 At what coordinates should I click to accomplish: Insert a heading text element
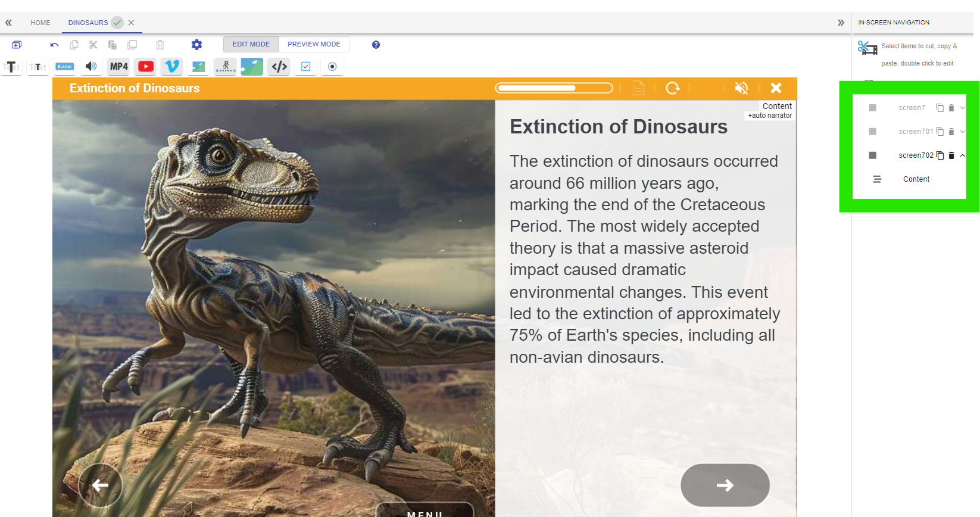pos(11,67)
